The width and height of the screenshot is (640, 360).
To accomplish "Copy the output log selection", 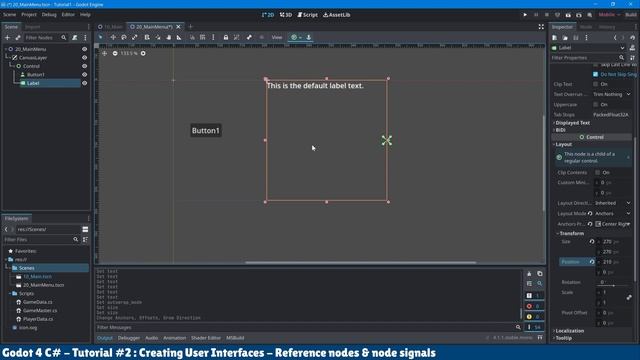I will [540, 274].
